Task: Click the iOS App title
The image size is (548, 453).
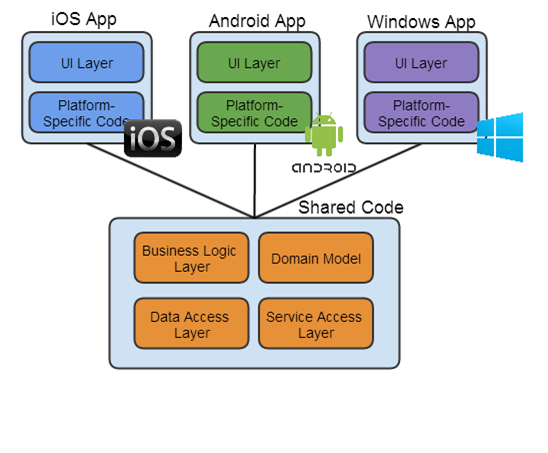Action: coord(84,20)
